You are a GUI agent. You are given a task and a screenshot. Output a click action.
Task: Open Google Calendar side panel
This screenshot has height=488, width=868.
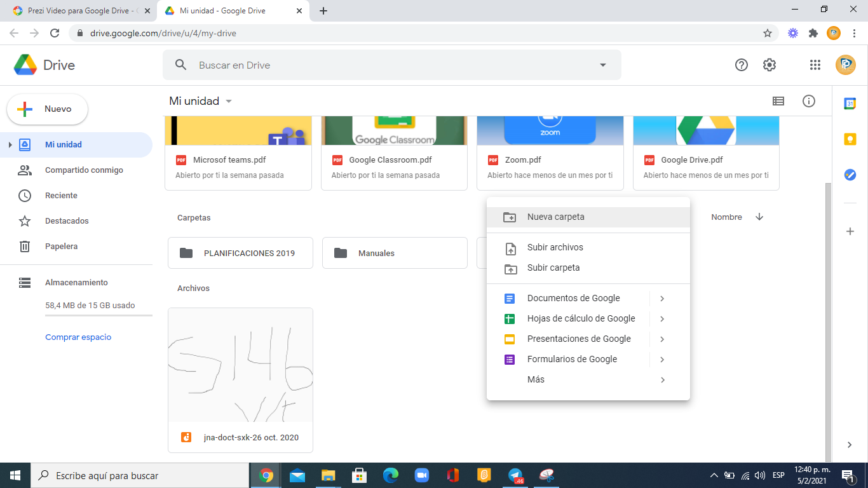pos(850,104)
